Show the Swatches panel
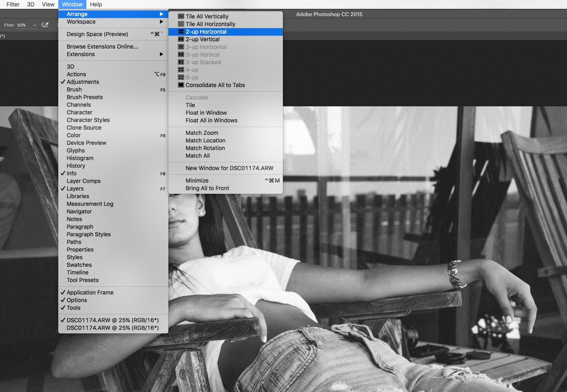The width and height of the screenshot is (567, 392). [x=79, y=265]
